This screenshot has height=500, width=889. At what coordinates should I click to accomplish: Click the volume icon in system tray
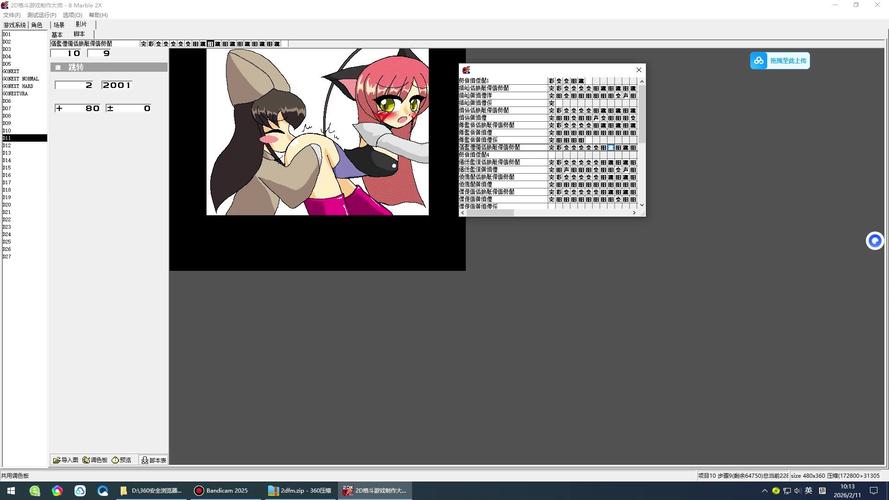797,491
